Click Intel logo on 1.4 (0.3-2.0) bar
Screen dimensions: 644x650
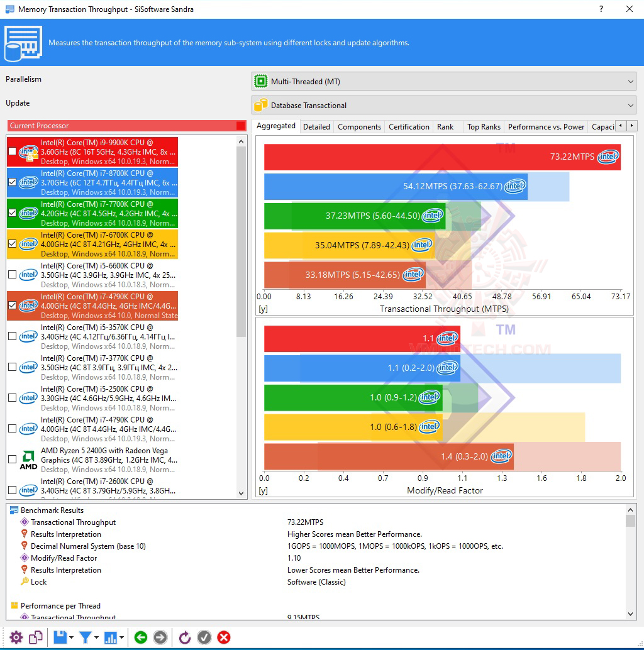tap(502, 456)
